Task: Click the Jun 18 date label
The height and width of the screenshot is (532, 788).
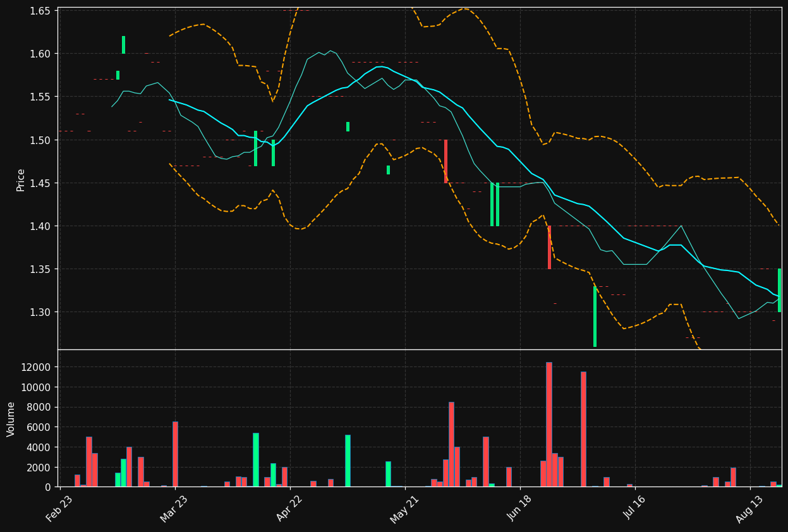Action: 519,509
